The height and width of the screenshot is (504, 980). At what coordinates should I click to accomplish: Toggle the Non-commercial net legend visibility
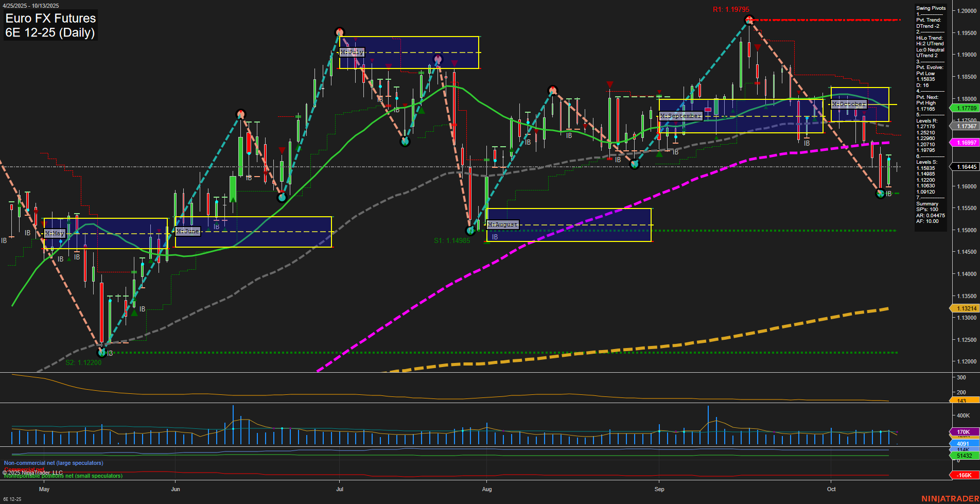tap(53, 463)
